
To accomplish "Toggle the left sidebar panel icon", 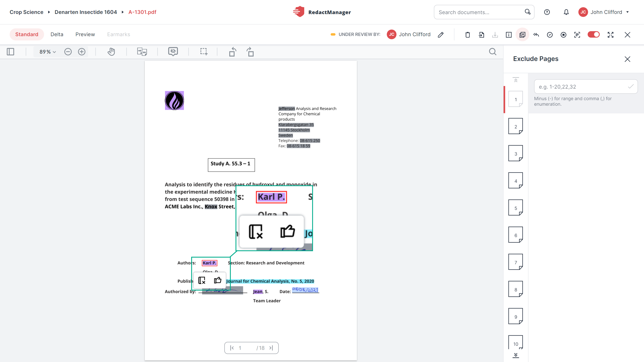I will click(x=10, y=52).
